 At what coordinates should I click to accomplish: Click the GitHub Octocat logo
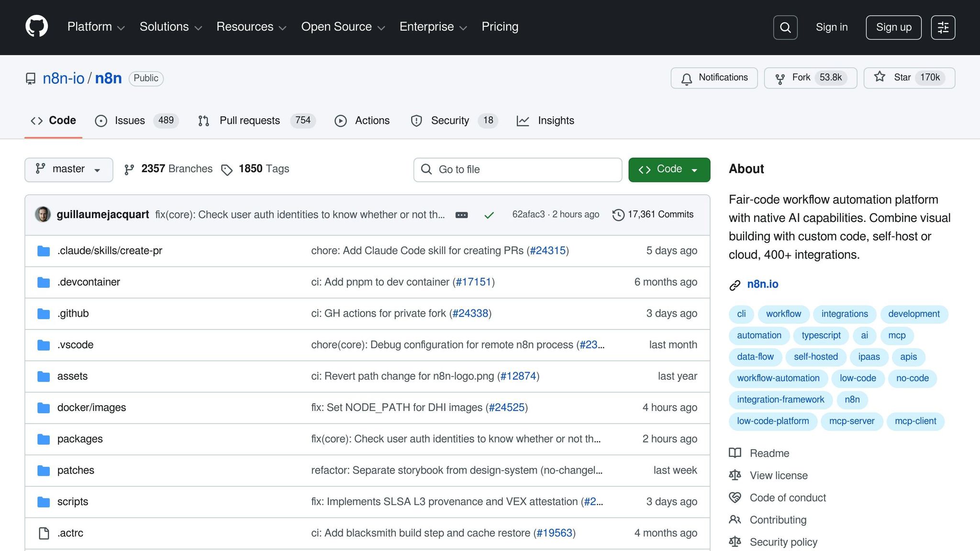[x=36, y=26]
